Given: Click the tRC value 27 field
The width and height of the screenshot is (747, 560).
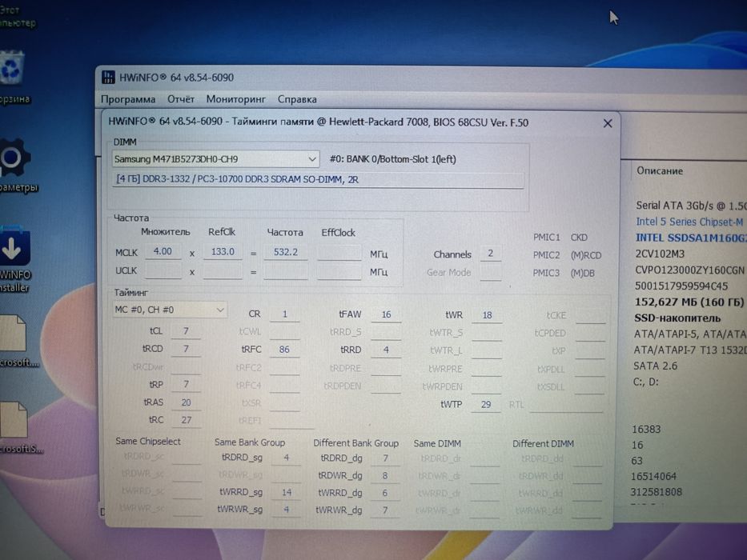Looking at the screenshot, I should [x=186, y=420].
